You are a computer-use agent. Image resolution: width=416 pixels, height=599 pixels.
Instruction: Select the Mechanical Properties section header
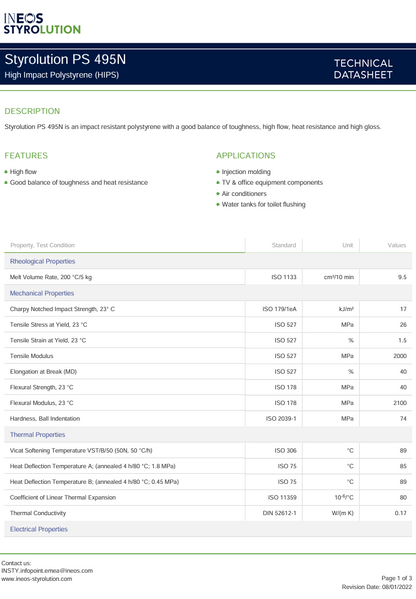click(42, 293)
